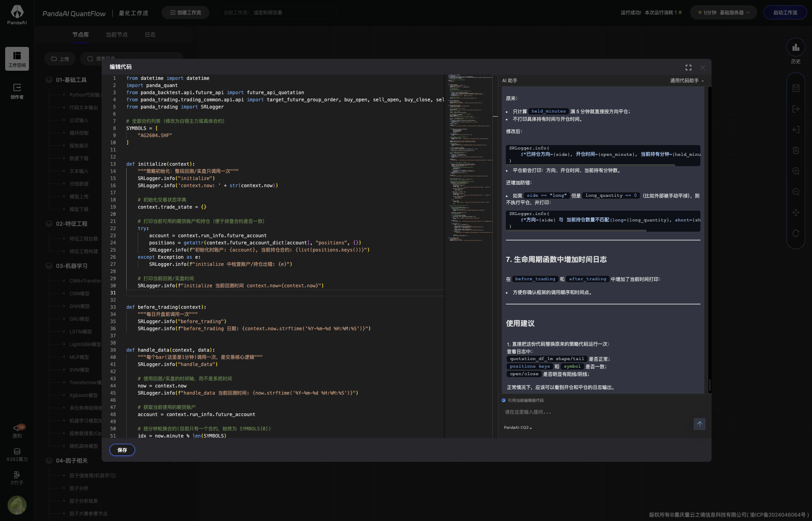Click the import arrow icon in right toolbar
The height and width of the screenshot is (521, 812).
point(796,130)
